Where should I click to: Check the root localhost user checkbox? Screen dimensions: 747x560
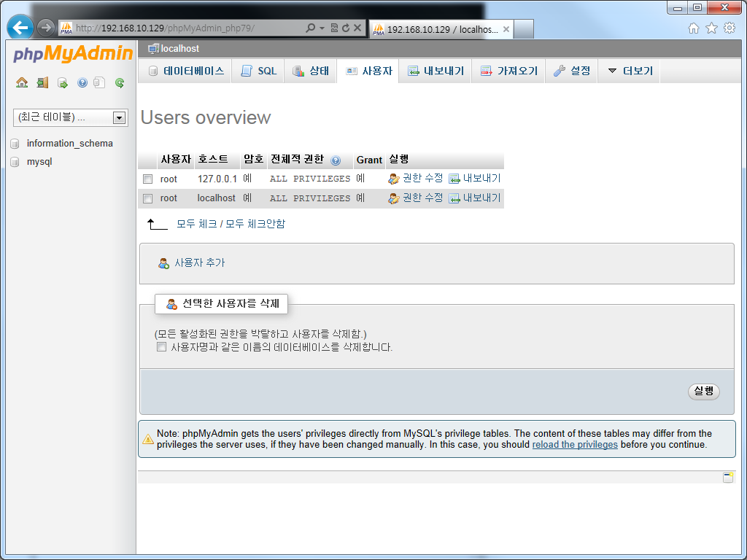click(x=147, y=198)
